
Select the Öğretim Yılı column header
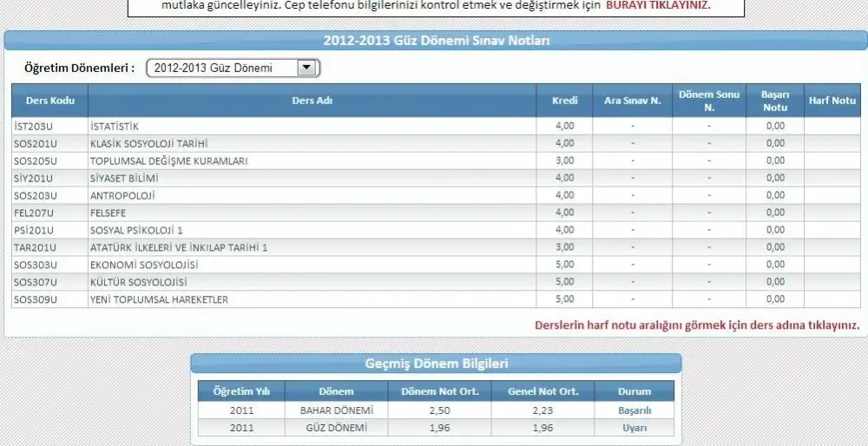click(x=241, y=391)
